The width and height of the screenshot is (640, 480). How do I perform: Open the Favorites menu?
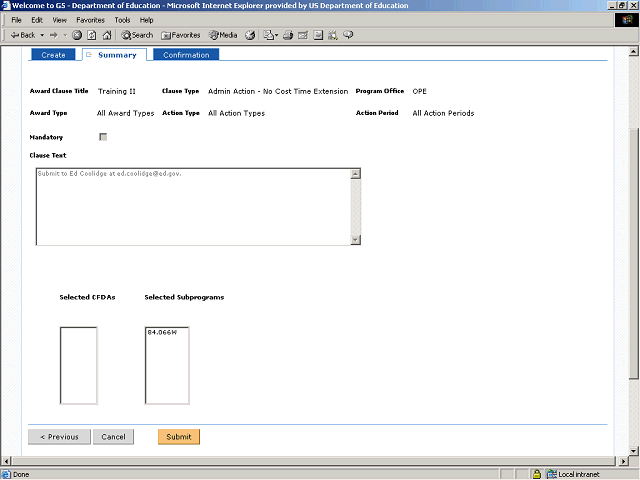point(90,20)
